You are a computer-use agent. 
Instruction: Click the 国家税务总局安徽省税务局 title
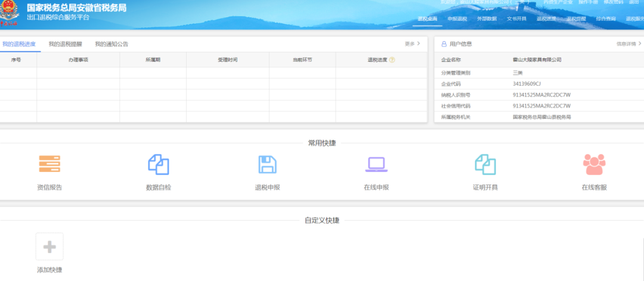(77, 8)
